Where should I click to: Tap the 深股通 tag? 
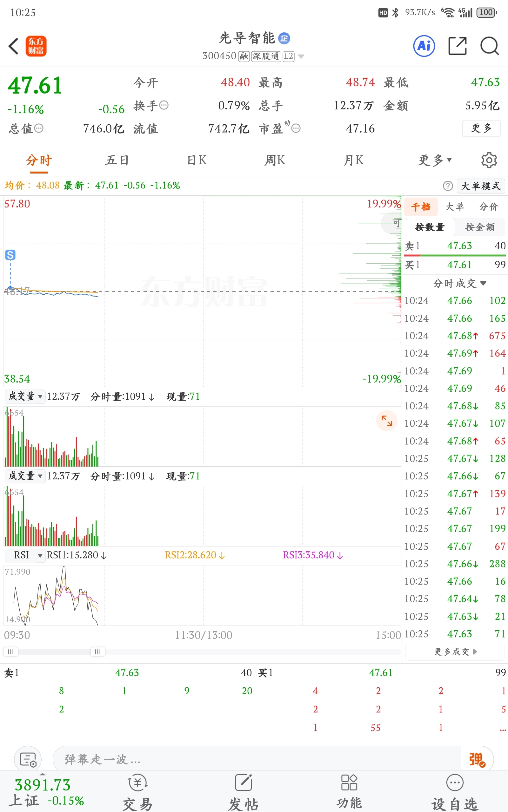[266, 56]
